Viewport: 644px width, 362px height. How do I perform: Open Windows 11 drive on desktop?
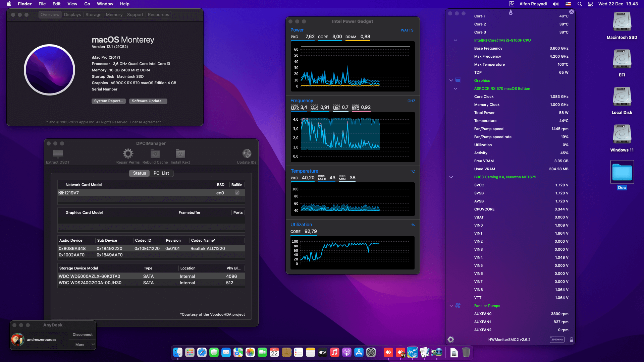(x=622, y=134)
